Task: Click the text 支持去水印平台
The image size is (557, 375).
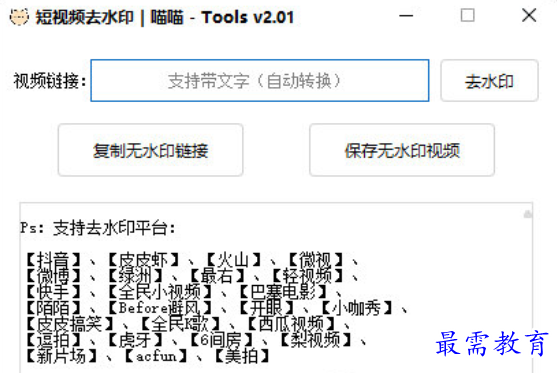Action: [111, 228]
